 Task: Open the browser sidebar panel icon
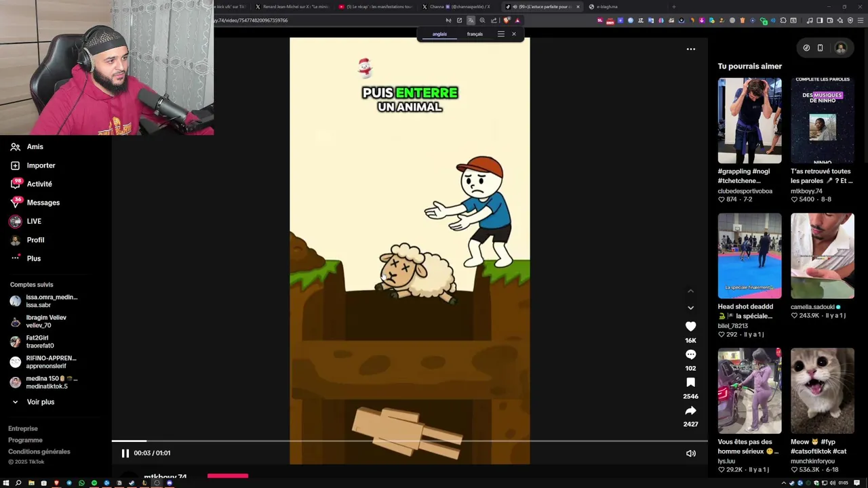point(818,20)
